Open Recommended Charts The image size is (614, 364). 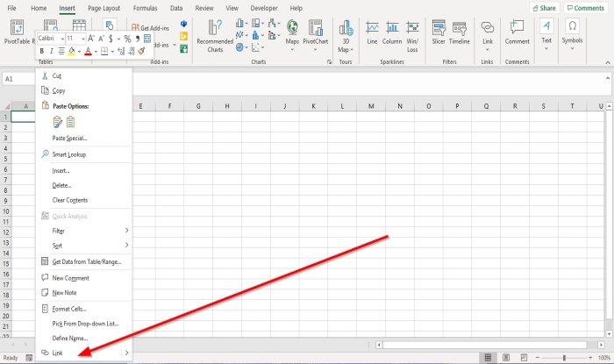(x=215, y=36)
